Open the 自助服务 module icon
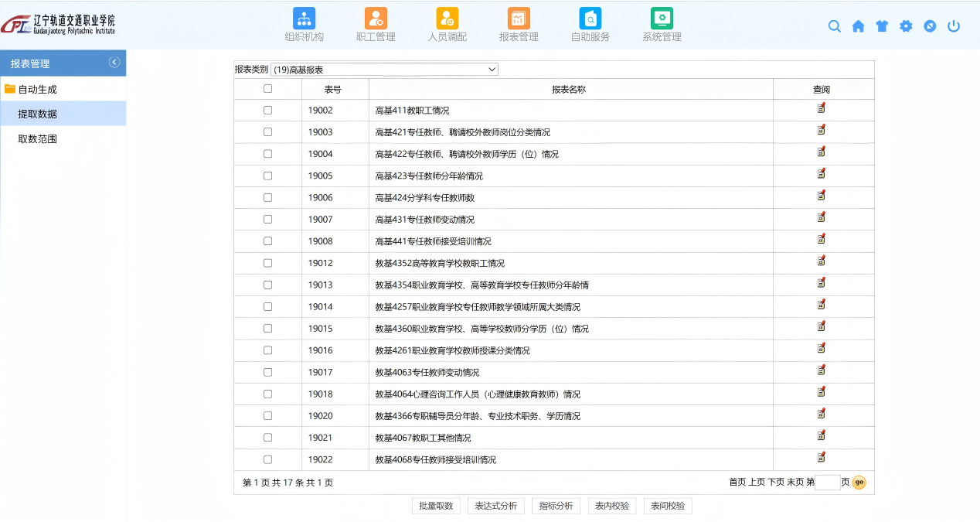 pos(590,19)
